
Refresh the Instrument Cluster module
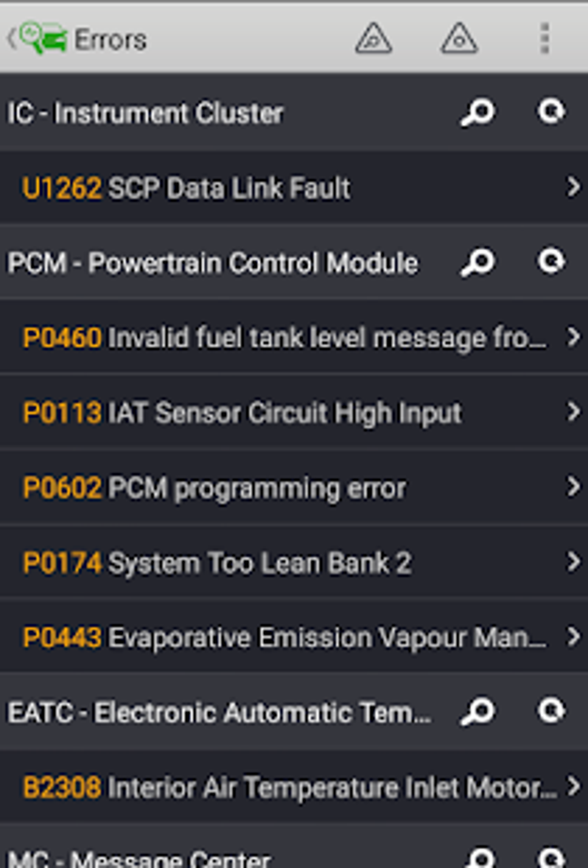pos(551,111)
